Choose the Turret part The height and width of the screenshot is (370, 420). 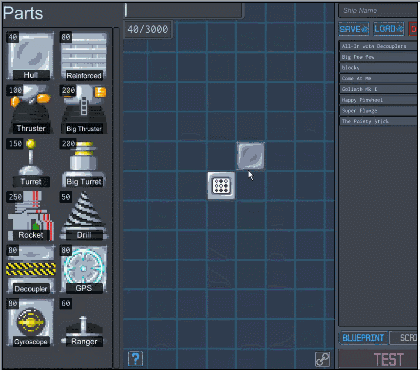[30, 162]
